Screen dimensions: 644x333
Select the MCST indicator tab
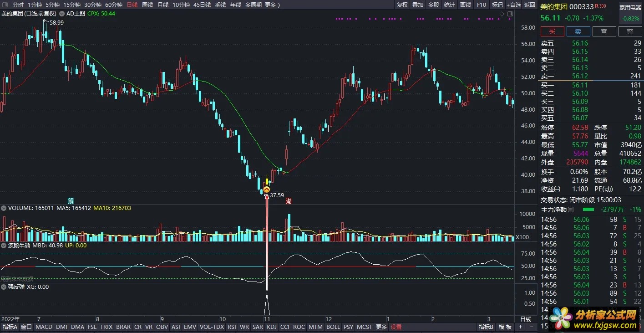[x=364, y=327]
